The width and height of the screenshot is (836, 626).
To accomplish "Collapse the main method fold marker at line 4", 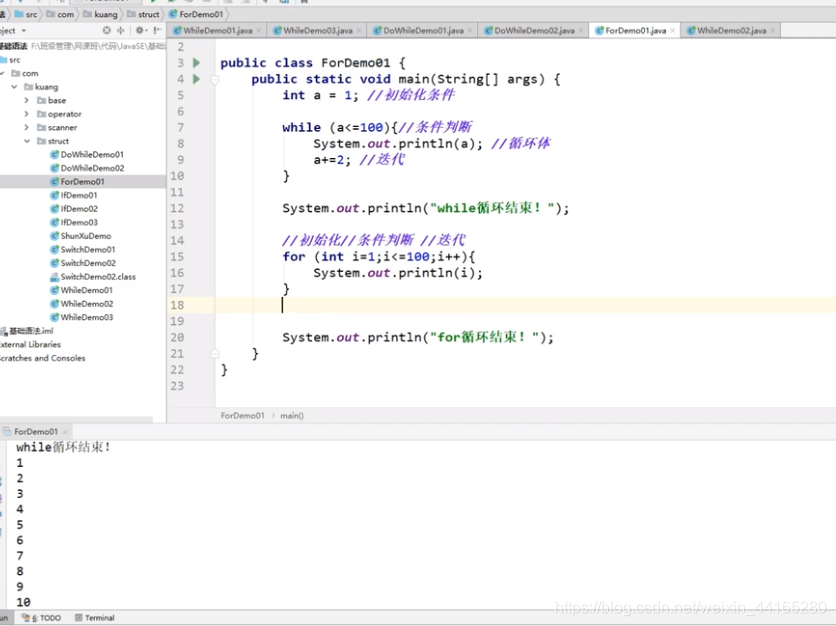I will click(x=215, y=79).
